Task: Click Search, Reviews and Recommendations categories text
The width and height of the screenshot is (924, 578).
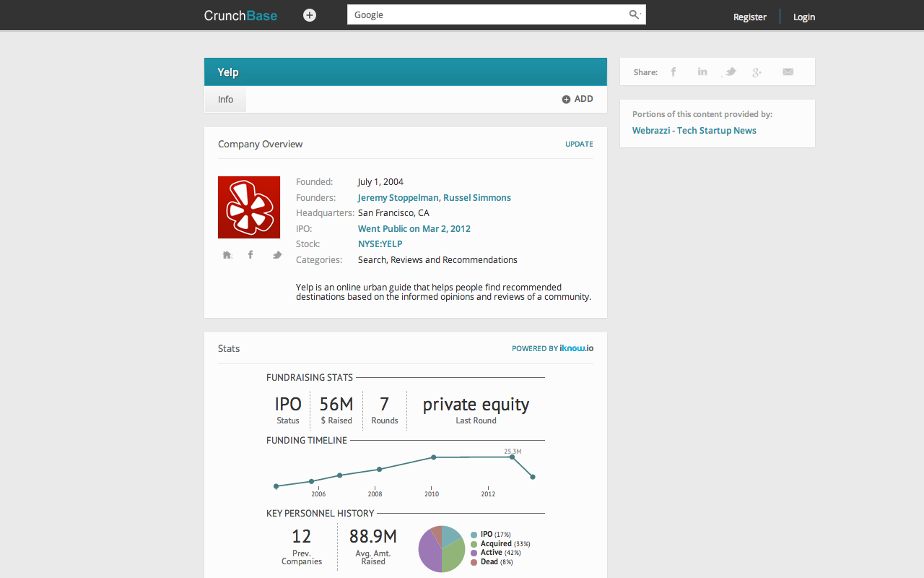Action: (437, 260)
